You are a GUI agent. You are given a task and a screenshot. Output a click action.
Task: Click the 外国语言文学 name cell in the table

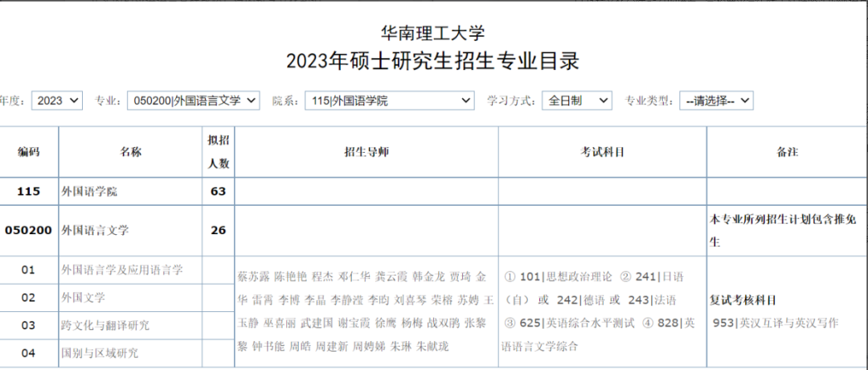point(131,230)
